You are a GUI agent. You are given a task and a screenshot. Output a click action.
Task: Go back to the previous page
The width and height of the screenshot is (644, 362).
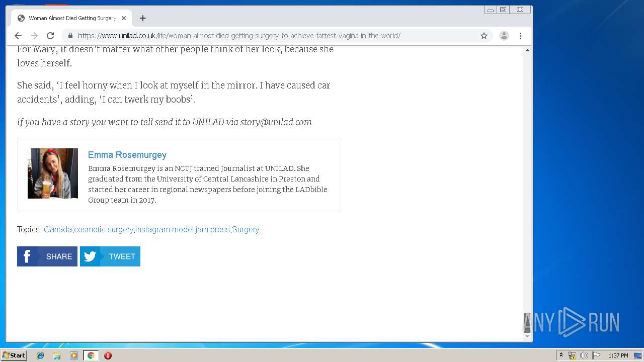click(18, 36)
